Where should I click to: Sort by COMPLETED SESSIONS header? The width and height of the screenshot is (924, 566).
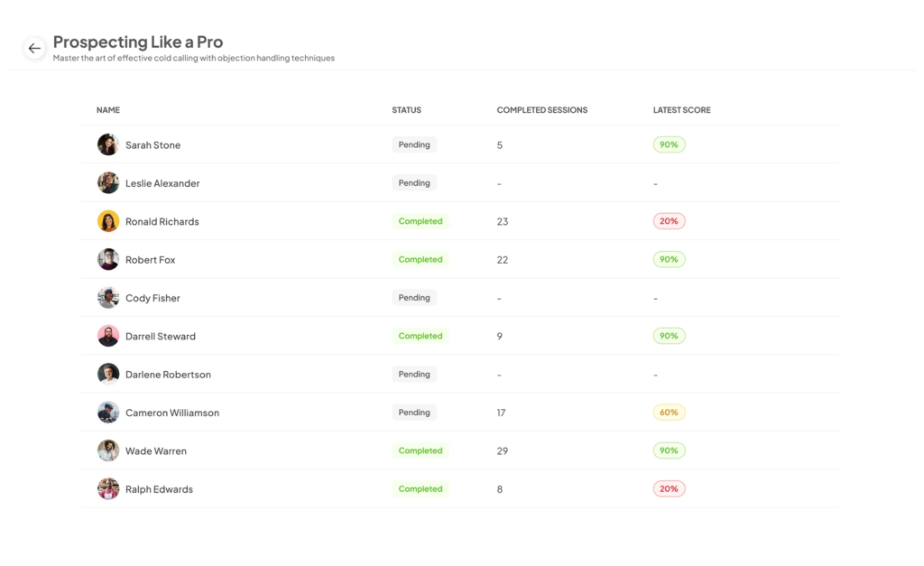542,109
